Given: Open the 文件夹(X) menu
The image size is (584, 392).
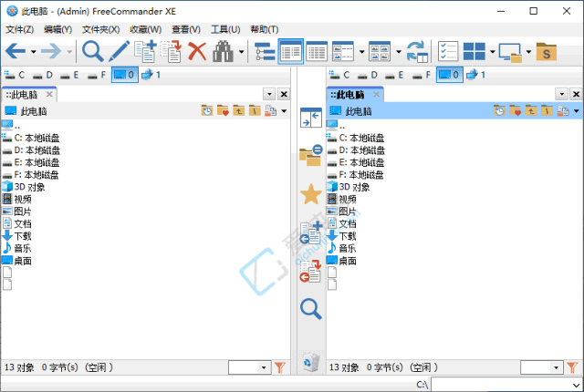Looking at the screenshot, I should (x=100, y=29).
